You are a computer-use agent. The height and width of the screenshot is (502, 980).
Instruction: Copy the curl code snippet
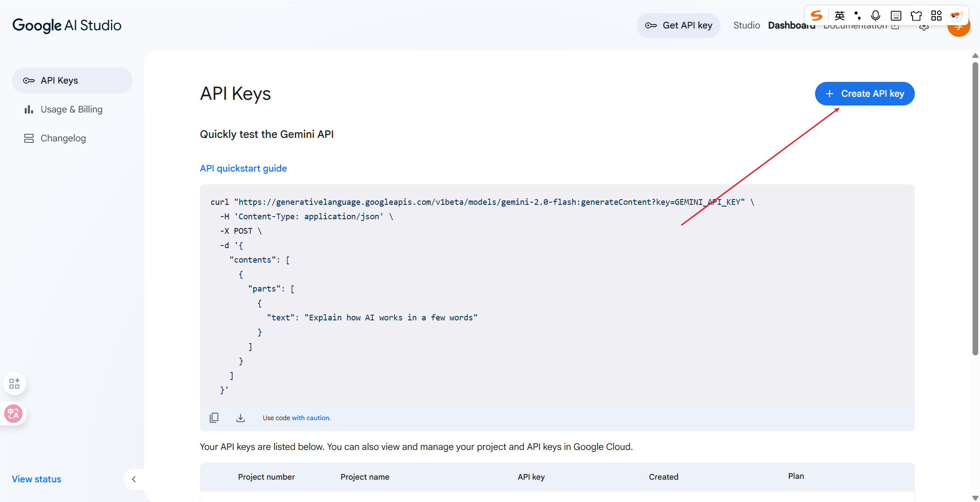pos(214,418)
